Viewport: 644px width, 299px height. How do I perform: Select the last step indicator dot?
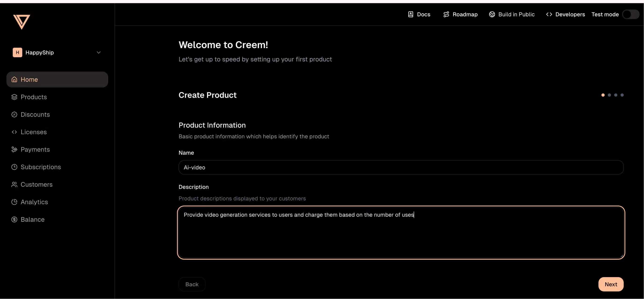point(622,95)
